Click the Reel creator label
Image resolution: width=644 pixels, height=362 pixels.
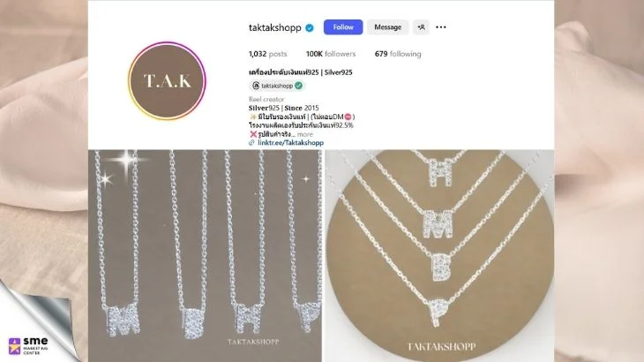click(x=266, y=99)
